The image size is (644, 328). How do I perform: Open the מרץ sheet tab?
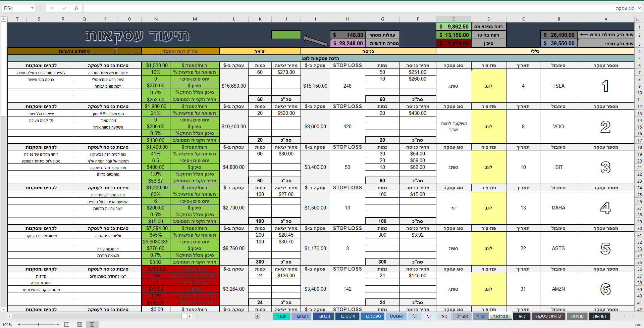tap(481, 316)
